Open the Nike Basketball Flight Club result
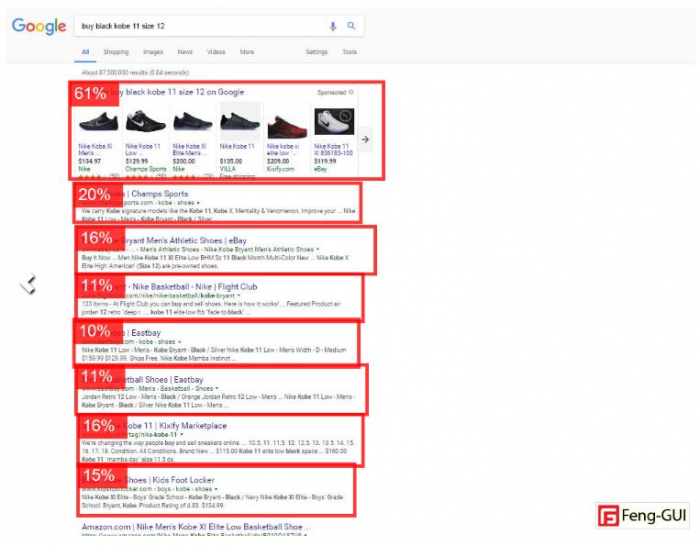 [193, 287]
